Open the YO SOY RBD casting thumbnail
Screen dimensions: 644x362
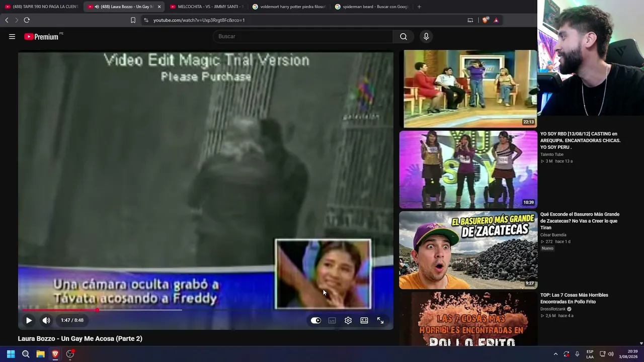pyautogui.click(x=468, y=169)
